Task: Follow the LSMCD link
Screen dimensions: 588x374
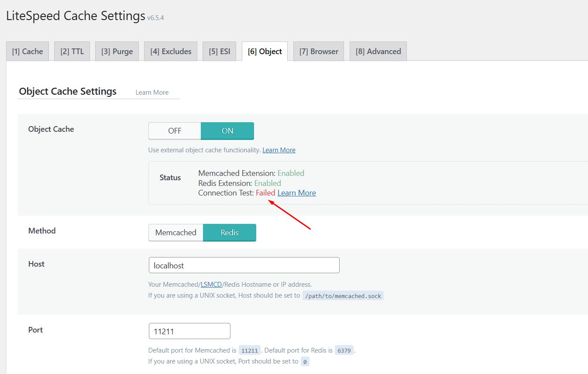Action: [x=211, y=285]
